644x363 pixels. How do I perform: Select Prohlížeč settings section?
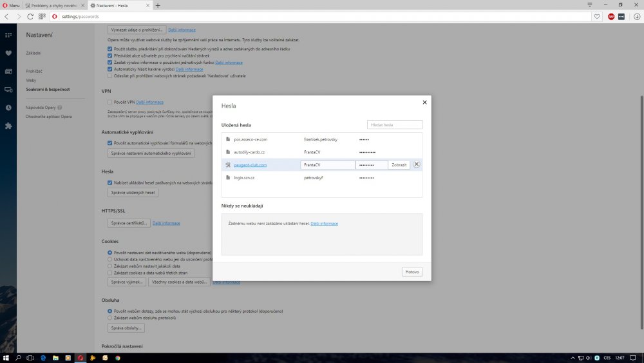(34, 71)
